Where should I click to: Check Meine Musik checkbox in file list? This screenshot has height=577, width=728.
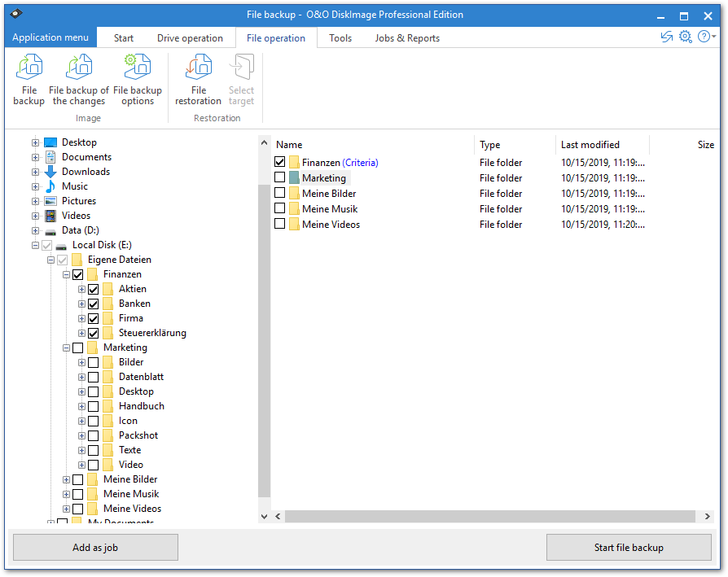pos(279,208)
